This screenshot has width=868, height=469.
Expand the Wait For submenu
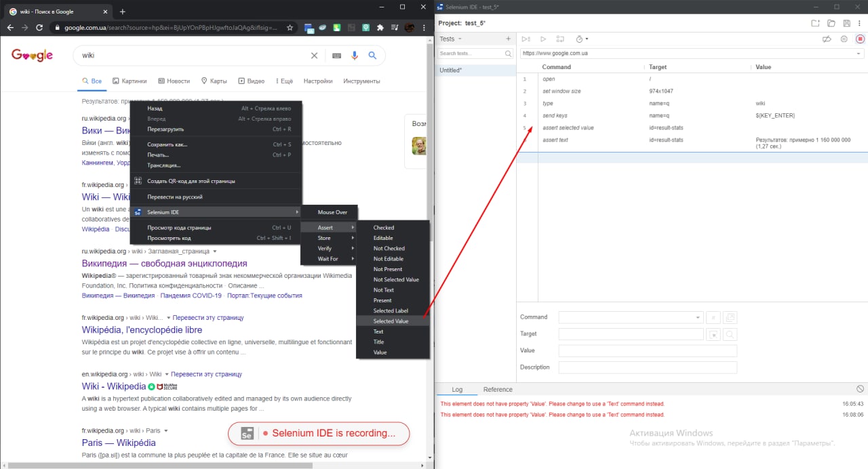[x=329, y=259]
